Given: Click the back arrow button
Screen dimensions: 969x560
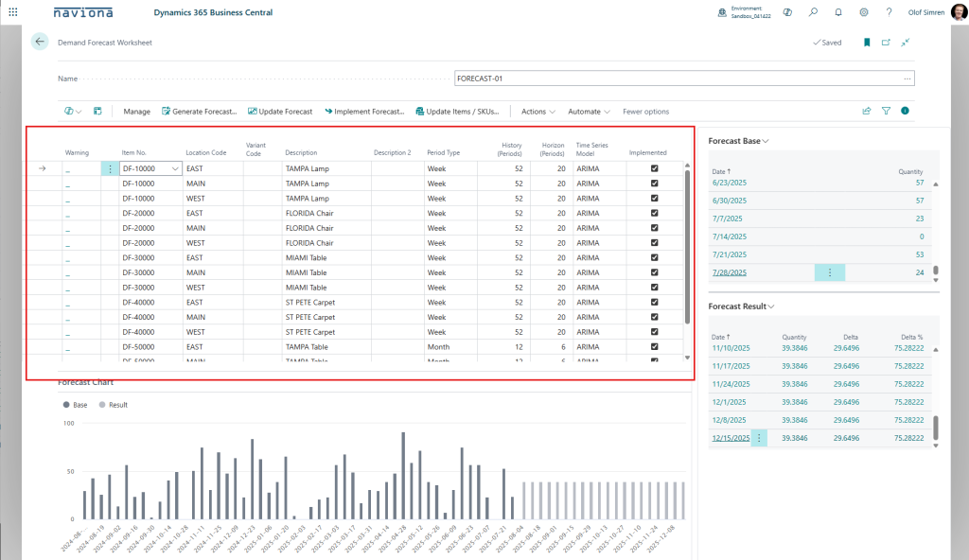Looking at the screenshot, I should point(39,42).
